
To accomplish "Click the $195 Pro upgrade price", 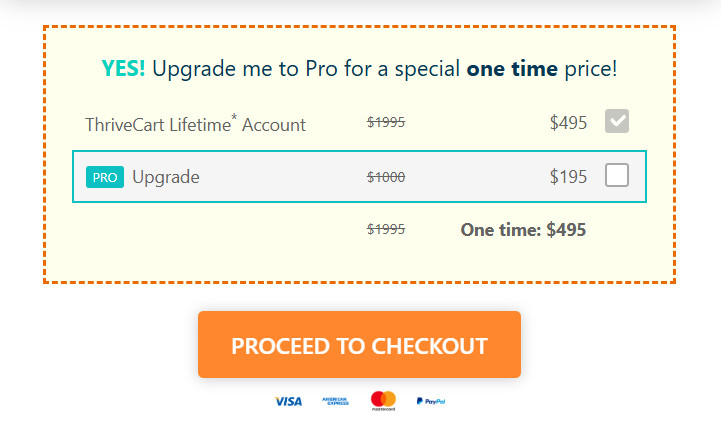I will pos(568,177).
